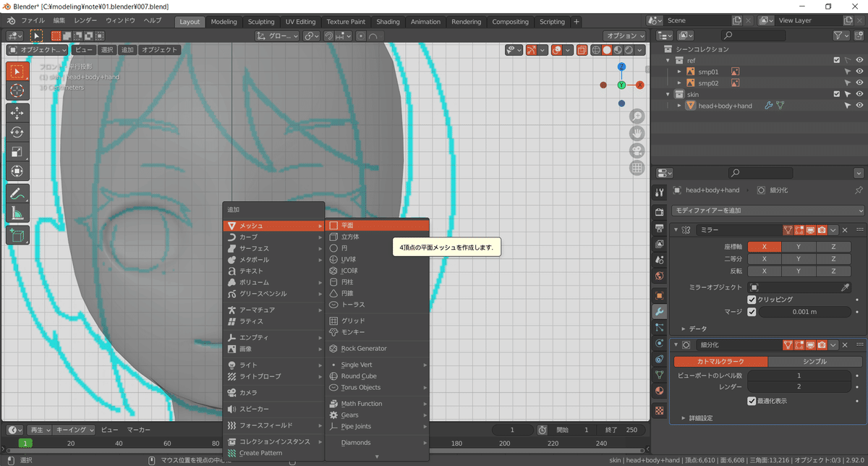Image resolution: width=868 pixels, height=466 pixels.
Task: Activate the Move tool
Action: tap(18, 114)
